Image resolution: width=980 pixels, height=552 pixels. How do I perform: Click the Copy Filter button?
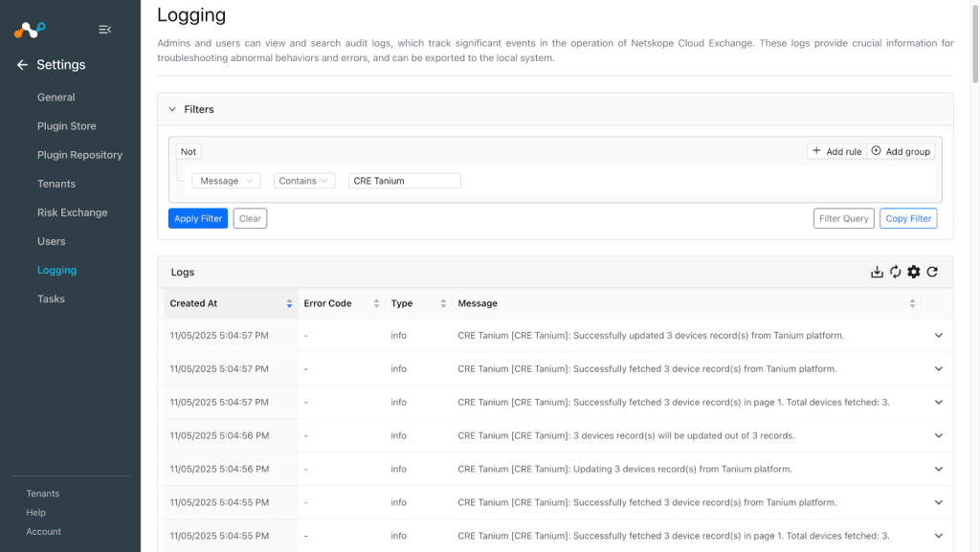[x=908, y=218]
